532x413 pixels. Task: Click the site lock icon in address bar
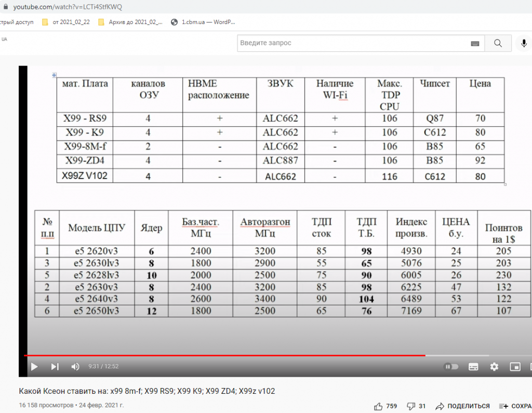coord(5,6)
